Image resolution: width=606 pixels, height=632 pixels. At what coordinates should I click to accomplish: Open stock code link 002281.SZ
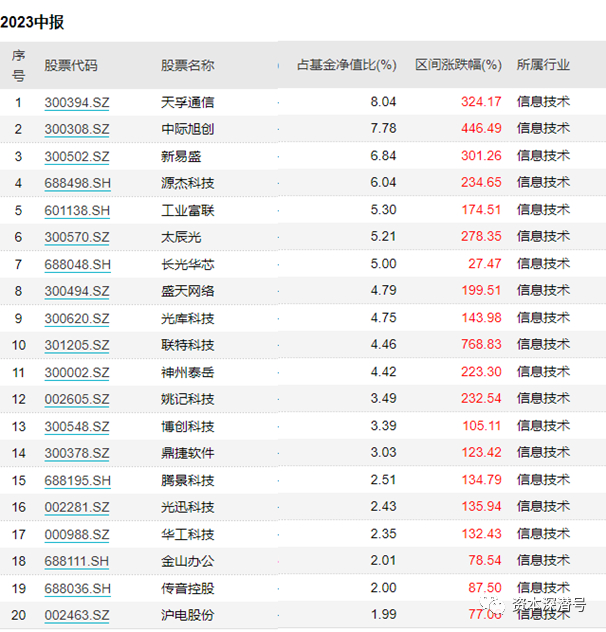pos(77,507)
